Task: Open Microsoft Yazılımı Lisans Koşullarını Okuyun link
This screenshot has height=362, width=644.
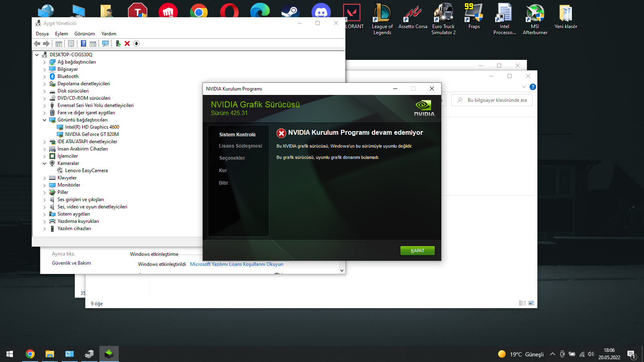Action: click(237, 264)
